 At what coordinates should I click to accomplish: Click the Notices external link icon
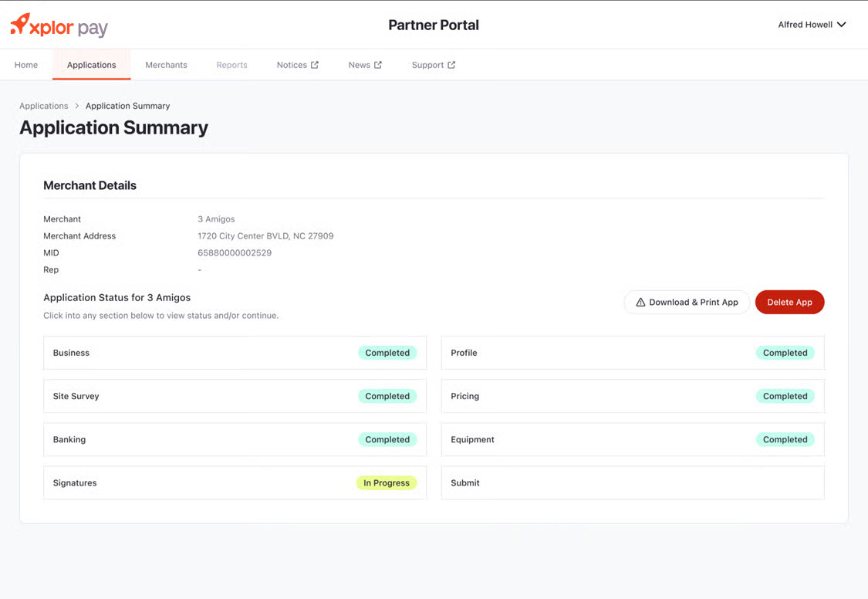(315, 65)
